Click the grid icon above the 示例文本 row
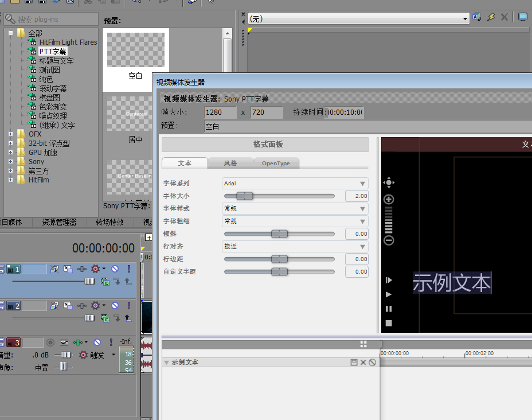The image size is (532, 420). point(363,344)
